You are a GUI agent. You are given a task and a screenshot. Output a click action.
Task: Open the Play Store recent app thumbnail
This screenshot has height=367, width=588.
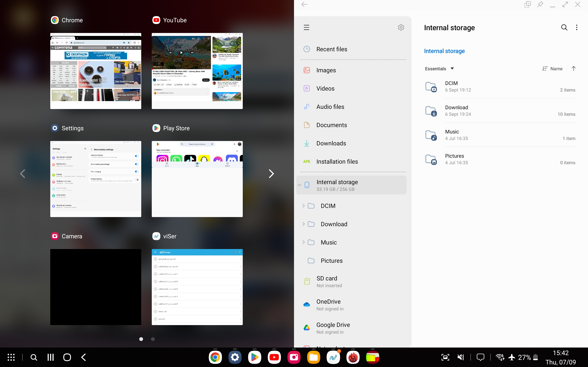tap(197, 179)
